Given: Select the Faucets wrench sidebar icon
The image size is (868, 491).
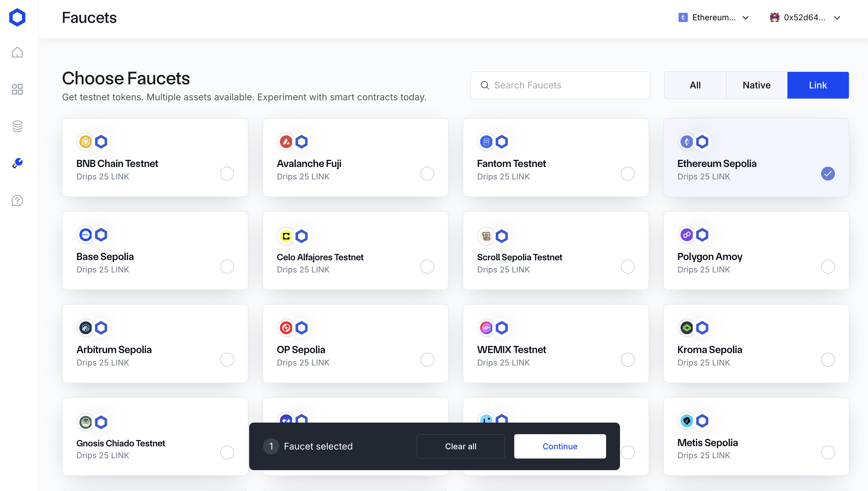Looking at the screenshot, I should tap(17, 163).
